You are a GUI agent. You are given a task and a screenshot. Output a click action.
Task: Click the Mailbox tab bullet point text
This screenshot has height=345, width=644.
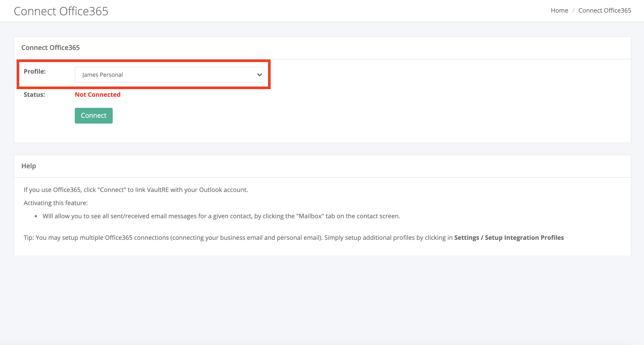(x=221, y=216)
